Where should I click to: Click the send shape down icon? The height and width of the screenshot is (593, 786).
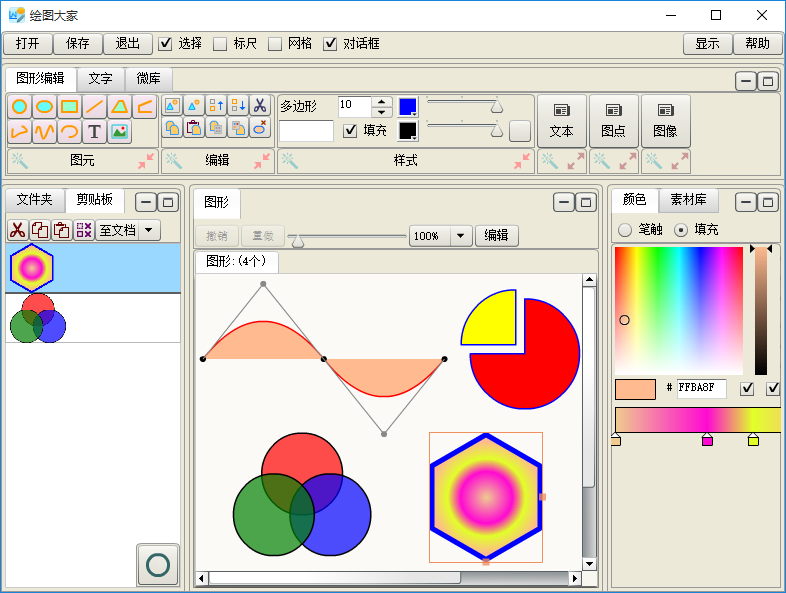[238, 105]
